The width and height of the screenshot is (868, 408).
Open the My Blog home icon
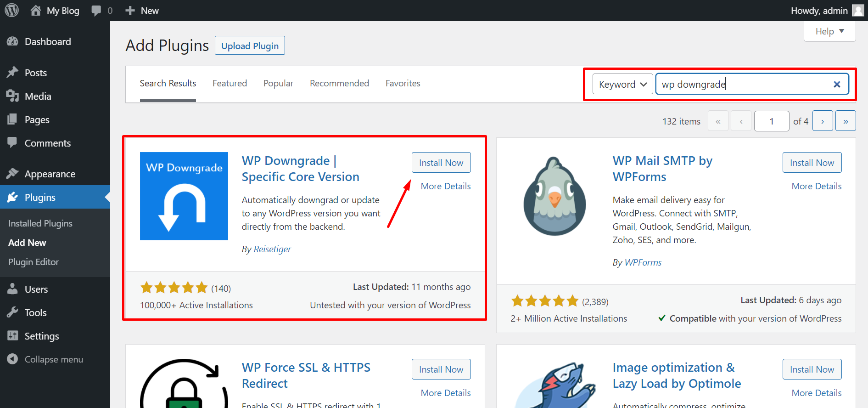tap(36, 10)
